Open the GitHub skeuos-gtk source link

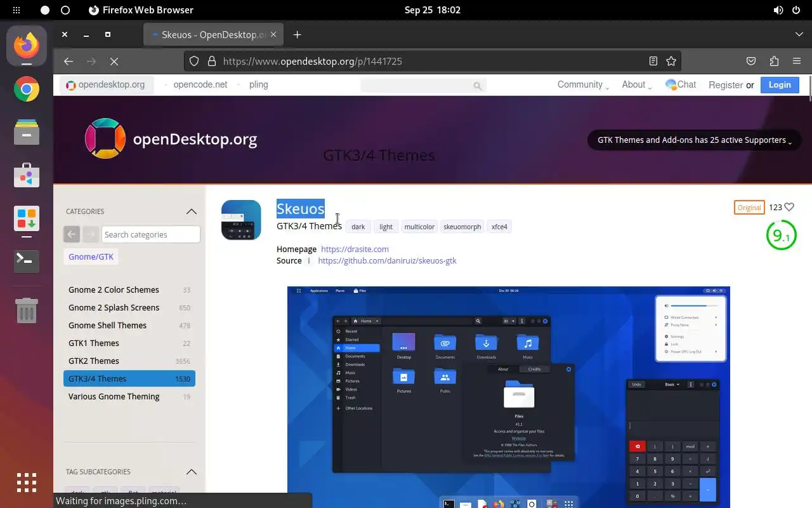point(387,260)
